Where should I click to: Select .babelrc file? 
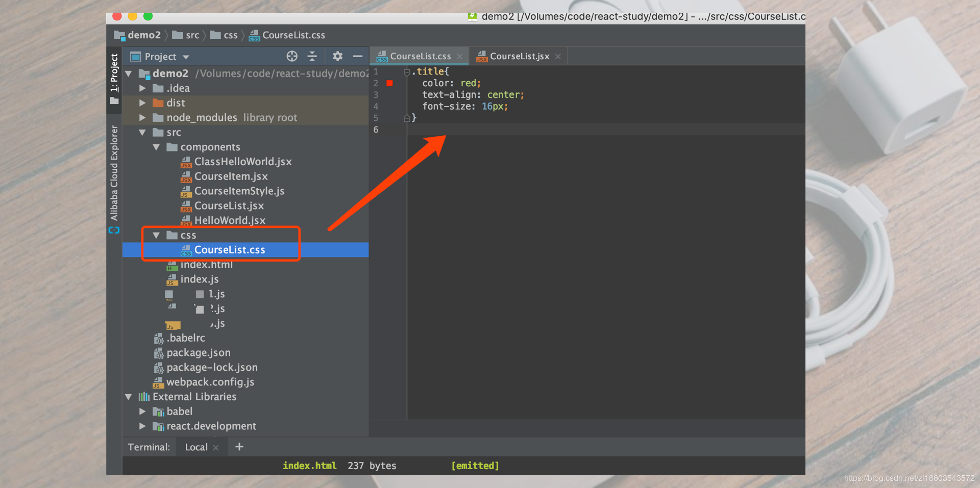[x=186, y=338]
